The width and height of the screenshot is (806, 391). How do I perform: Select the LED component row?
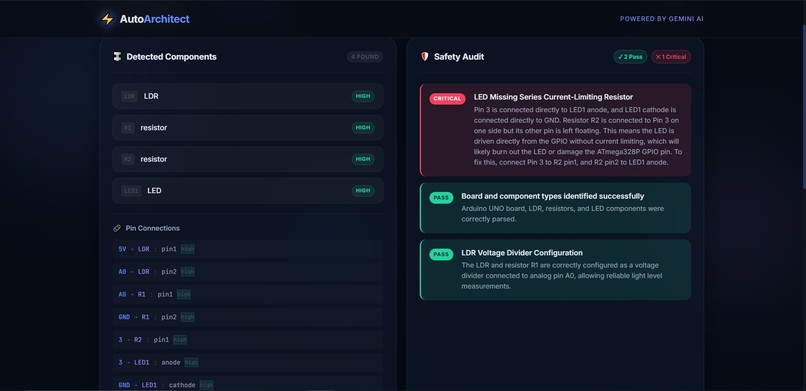tap(248, 191)
